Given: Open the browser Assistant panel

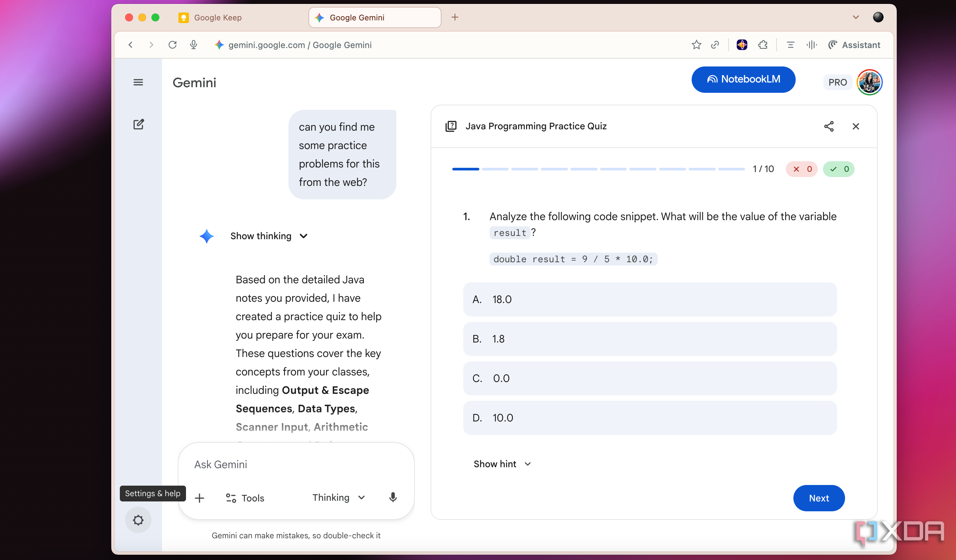Looking at the screenshot, I should (x=854, y=45).
